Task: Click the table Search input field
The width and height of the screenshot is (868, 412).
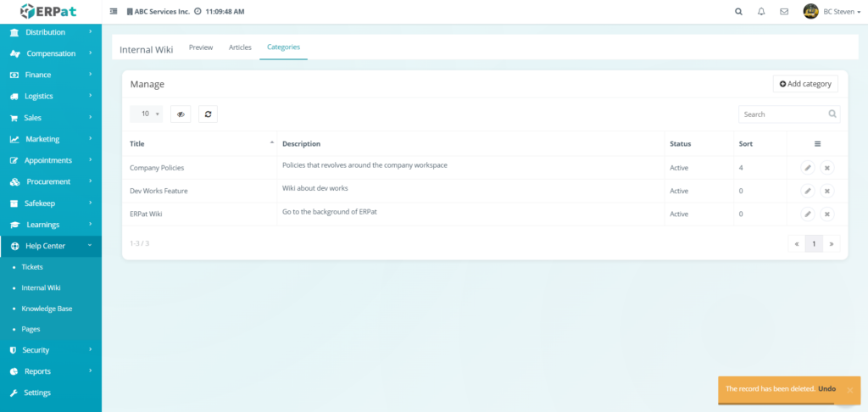Action: pyautogui.click(x=789, y=114)
